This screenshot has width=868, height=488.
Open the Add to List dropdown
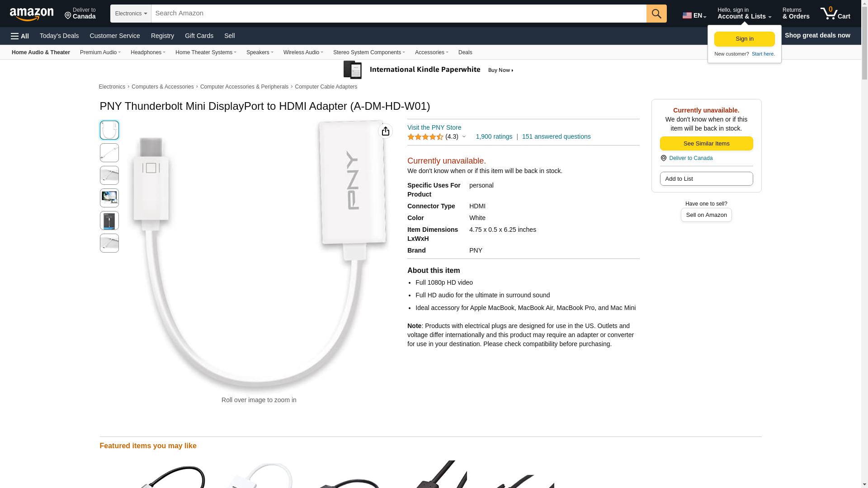tap(706, 179)
